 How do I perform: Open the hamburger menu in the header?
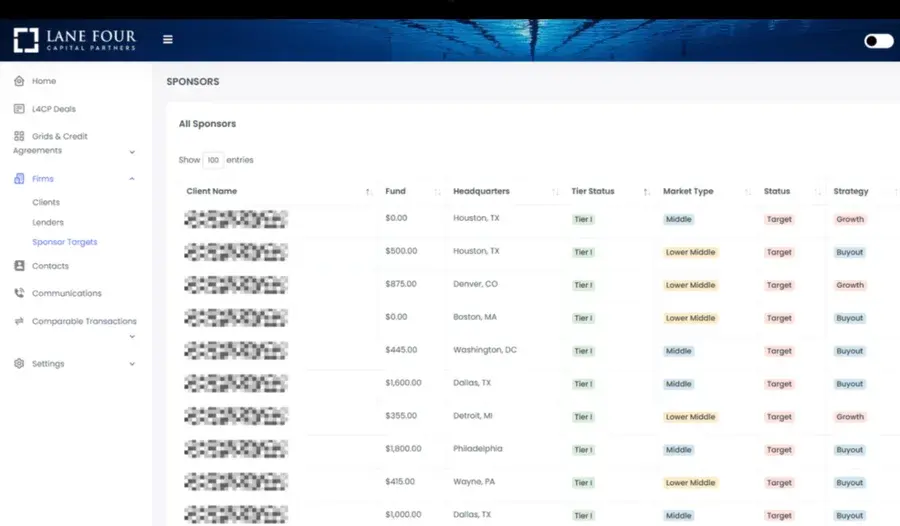[x=168, y=40]
